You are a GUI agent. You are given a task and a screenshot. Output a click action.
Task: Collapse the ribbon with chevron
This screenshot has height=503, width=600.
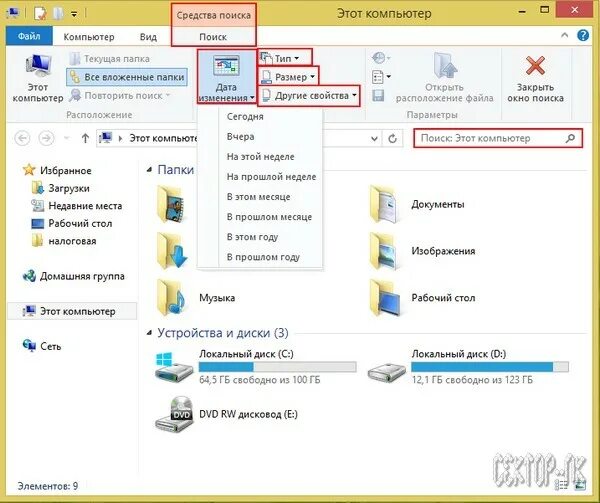[564, 35]
